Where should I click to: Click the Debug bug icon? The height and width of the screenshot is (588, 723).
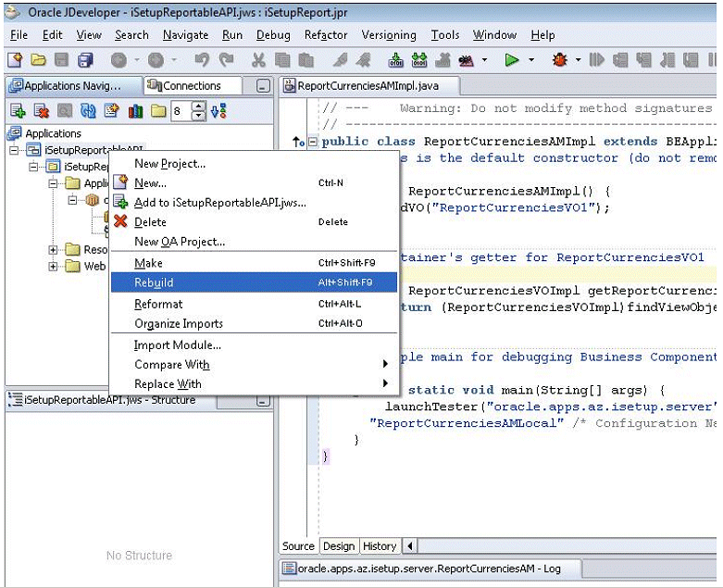click(559, 60)
